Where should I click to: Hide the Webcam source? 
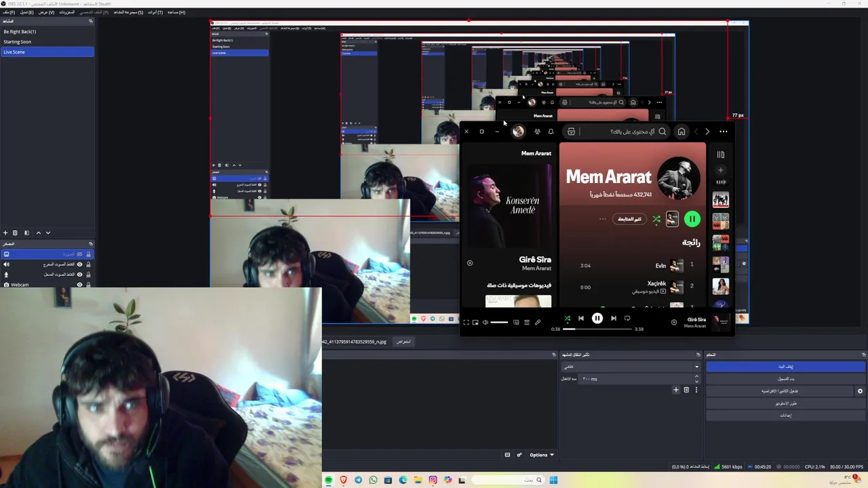point(79,285)
